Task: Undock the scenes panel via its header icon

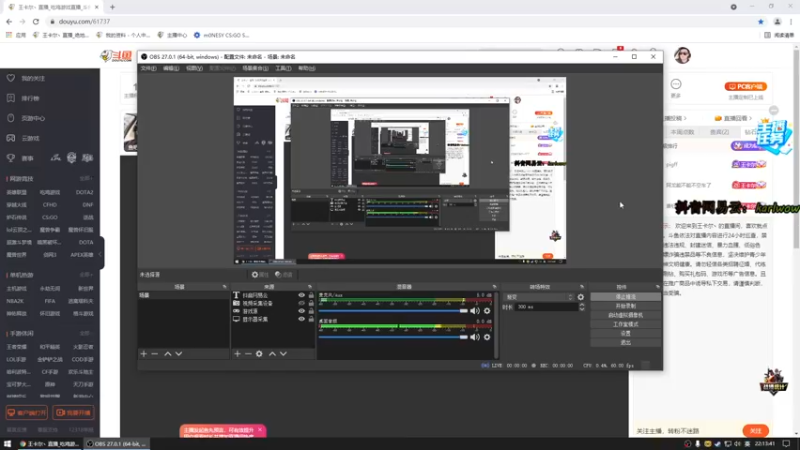Action: click(x=224, y=287)
